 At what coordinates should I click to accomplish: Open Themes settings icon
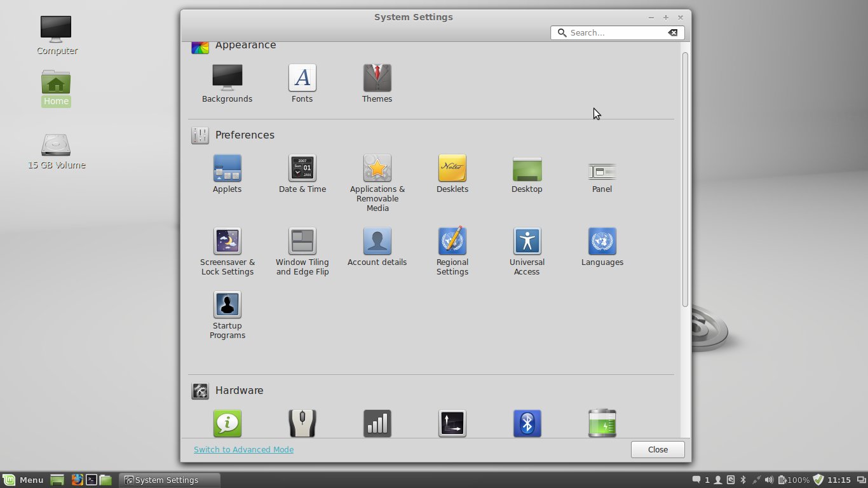coord(377,78)
